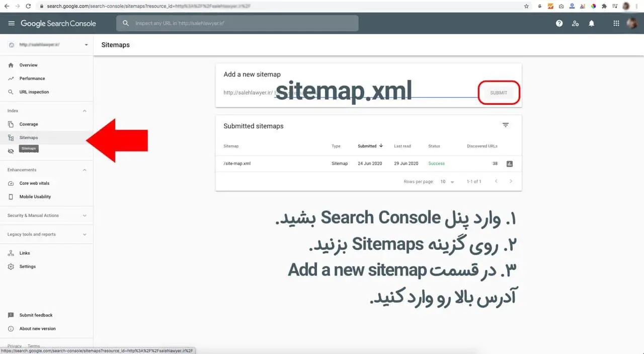The image size is (644, 354).
Task: Collapse the Enhancements section
Action: (85, 170)
